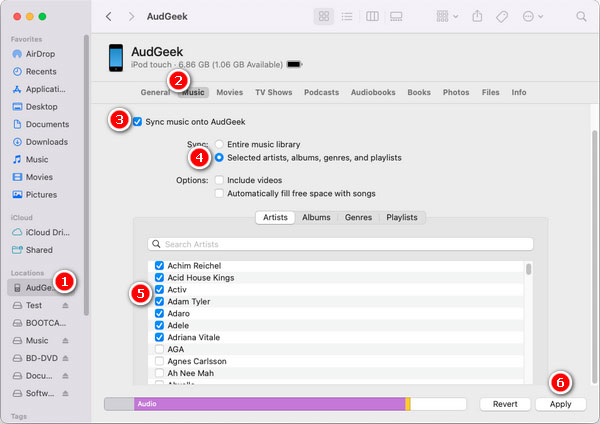
Task: Switch to the Playlists segment
Action: [x=402, y=217]
